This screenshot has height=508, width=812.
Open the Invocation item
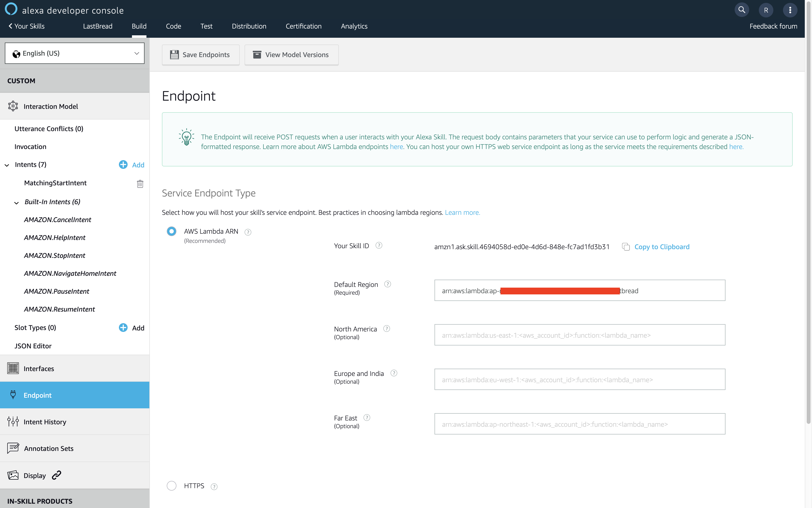(x=30, y=147)
